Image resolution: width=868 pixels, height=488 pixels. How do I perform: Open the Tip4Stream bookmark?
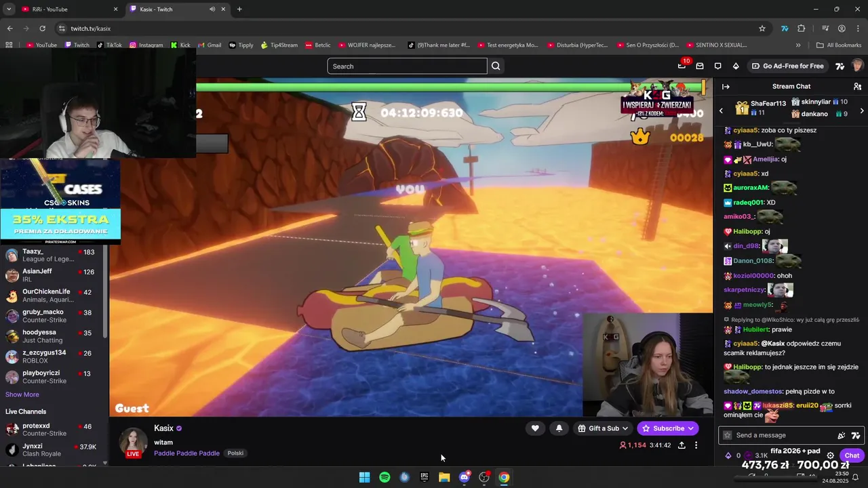pyautogui.click(x=279, y=45)
